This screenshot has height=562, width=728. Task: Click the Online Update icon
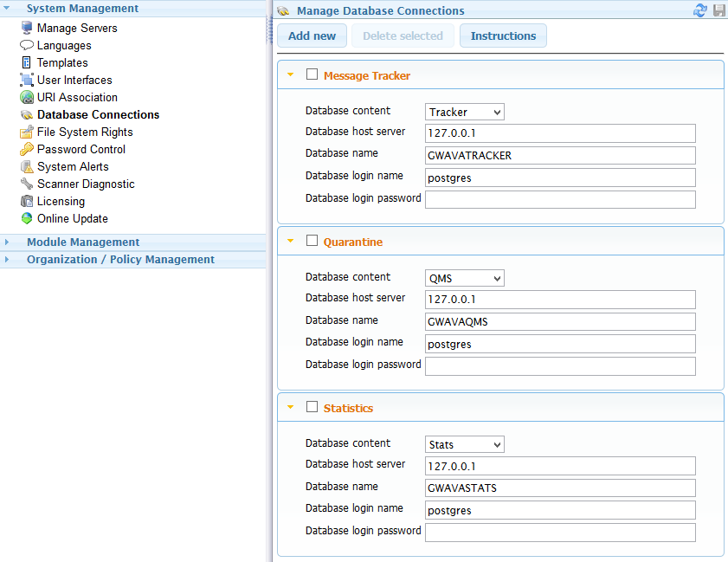point(27,218)
